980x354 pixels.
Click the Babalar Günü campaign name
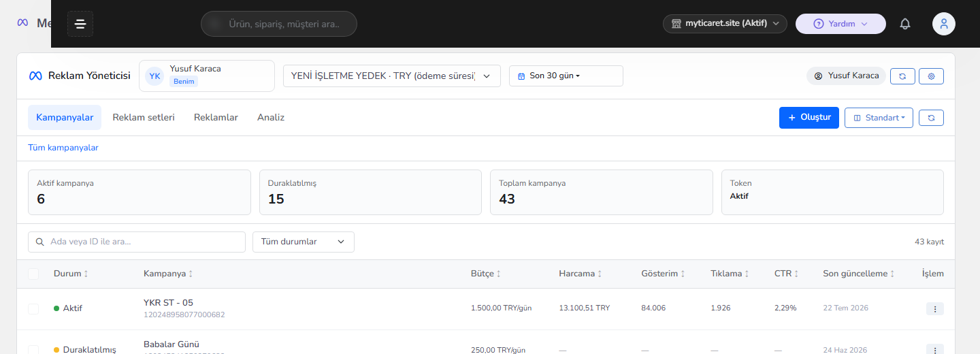point(171,344)
